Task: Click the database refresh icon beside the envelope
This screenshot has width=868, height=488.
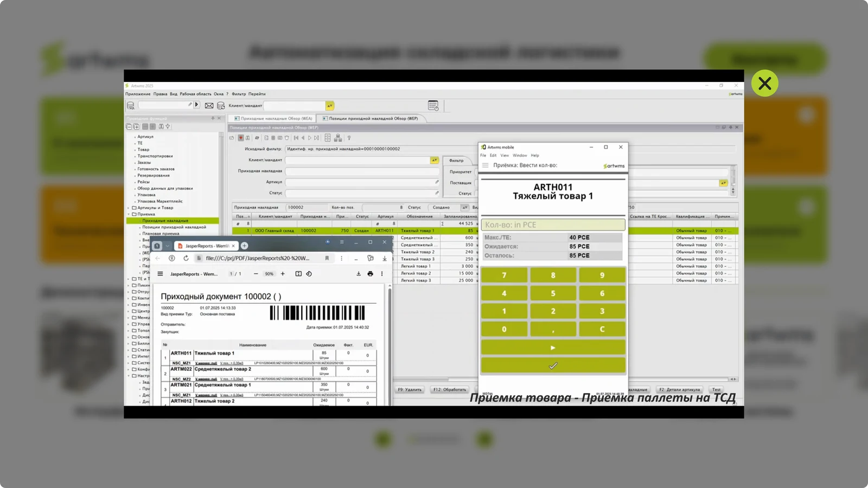Action: click(x=221, y=106)
